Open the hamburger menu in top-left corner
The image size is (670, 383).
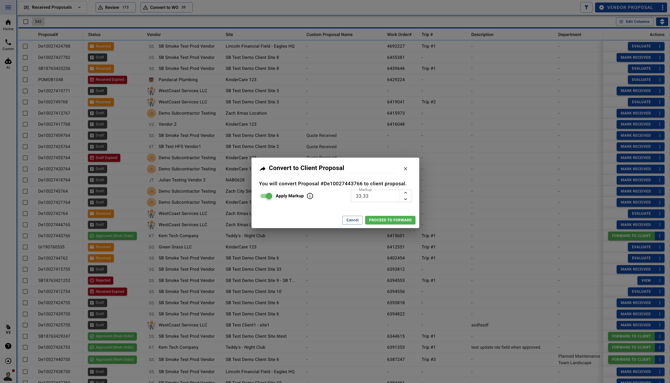click(8, 7)
